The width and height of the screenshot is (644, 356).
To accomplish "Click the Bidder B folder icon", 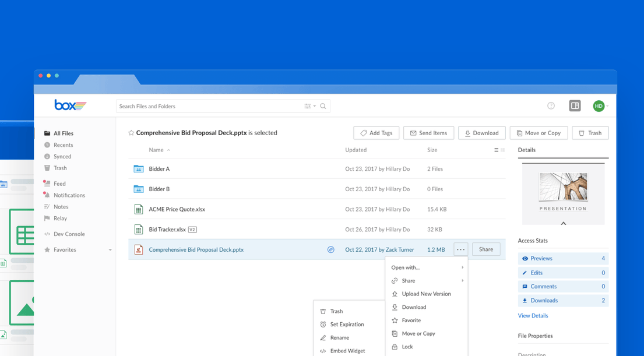I will 138,189.
